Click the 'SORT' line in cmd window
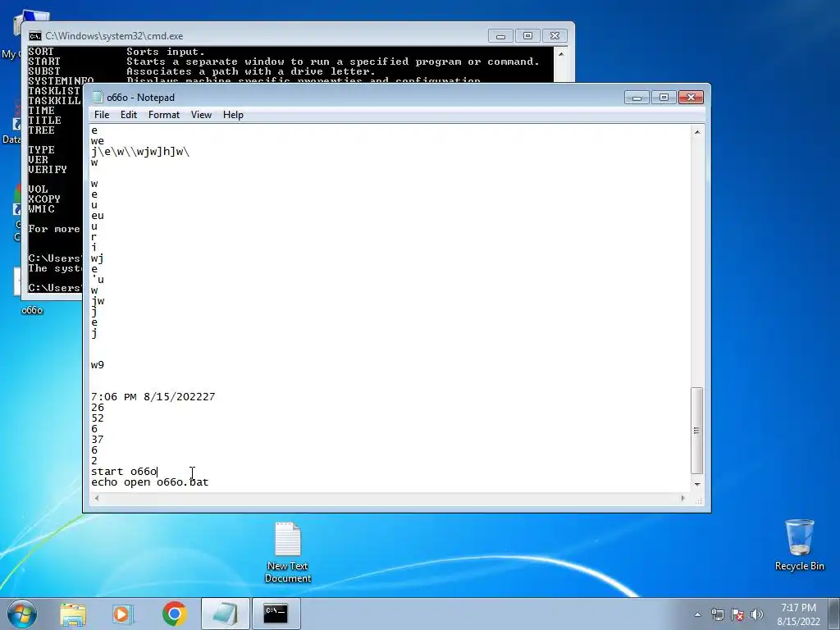The width and height of the screenshot is (840, 630). [116, 52]
